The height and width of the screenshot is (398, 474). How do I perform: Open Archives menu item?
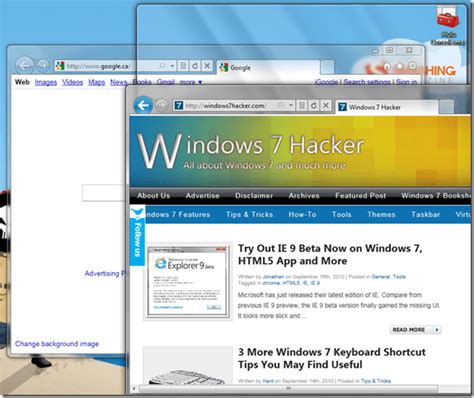pos(304,196)
